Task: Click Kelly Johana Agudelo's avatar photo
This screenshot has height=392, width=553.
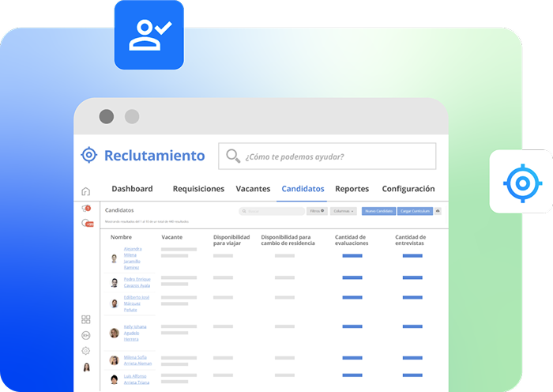Action: [x=114, y=333]
